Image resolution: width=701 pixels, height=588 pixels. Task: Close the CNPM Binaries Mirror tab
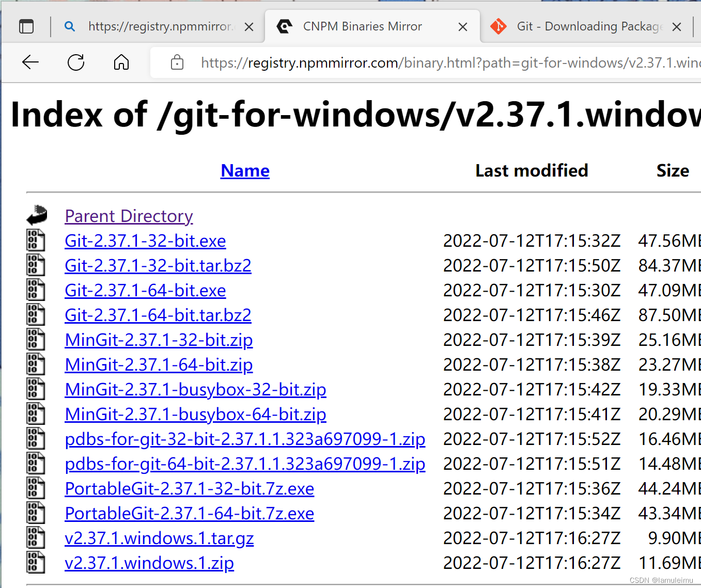click(463, 27)
